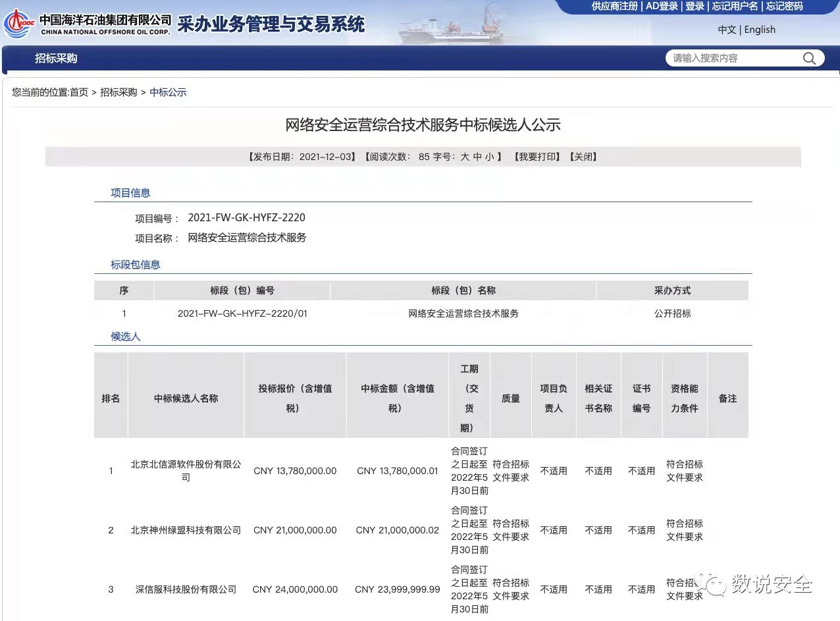Click the 采办方式 column header
Screen dimensions: 840x621
click(673, 290)
